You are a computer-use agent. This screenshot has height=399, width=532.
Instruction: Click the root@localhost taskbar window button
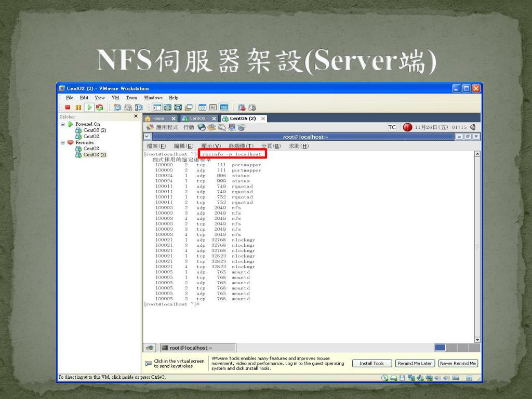coord(198,348)
